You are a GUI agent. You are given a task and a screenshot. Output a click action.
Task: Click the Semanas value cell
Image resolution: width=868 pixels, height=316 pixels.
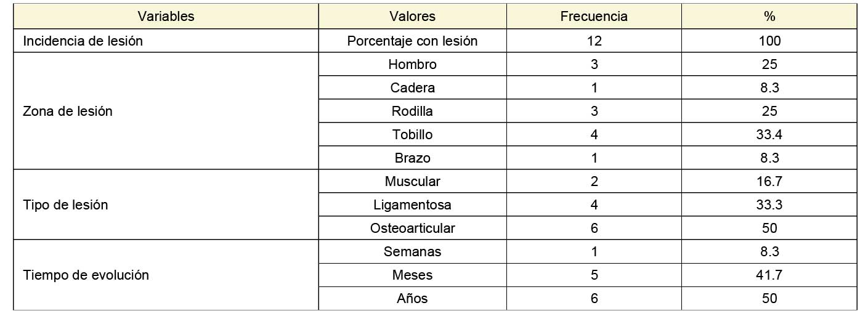point(412,252)
